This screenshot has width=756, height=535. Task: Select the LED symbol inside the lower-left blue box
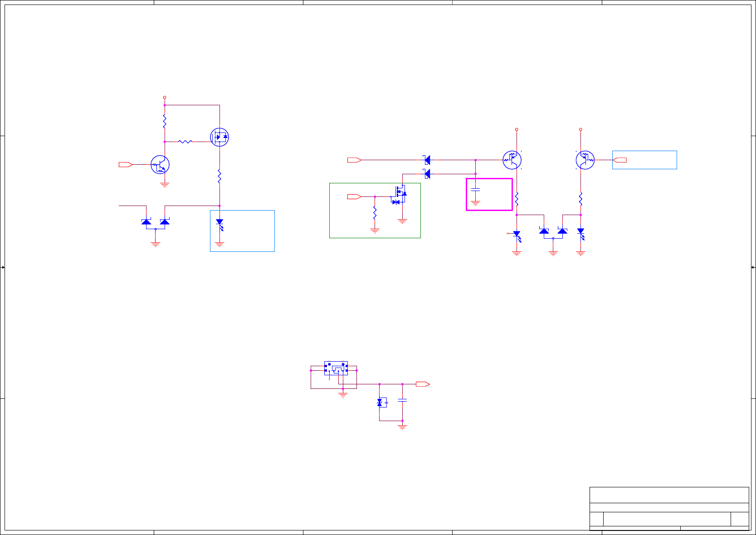click(220, 225)
